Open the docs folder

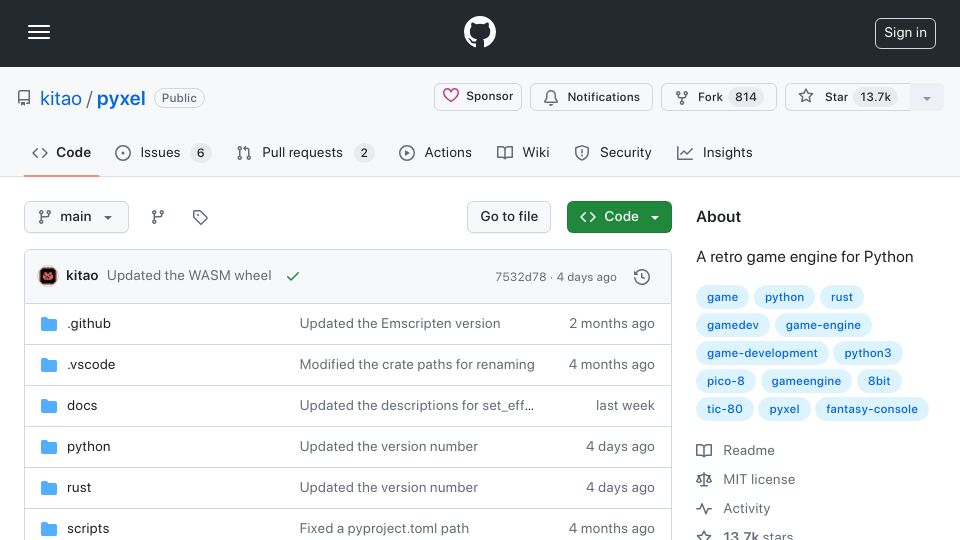82,405
